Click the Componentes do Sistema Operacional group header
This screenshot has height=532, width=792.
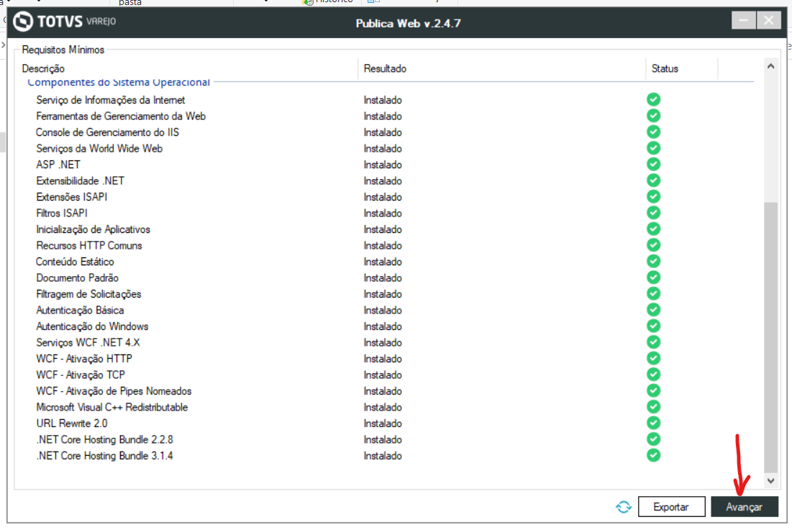(x=119, y=82)
